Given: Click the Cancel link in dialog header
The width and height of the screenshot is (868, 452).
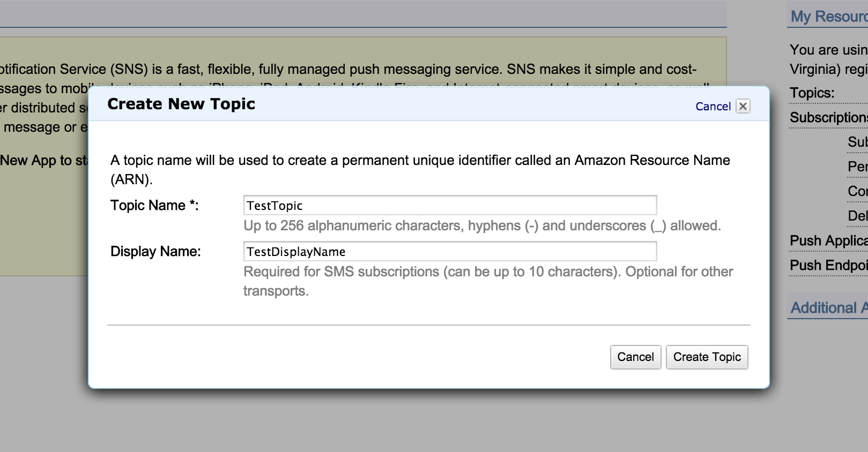Looking at the screenshot, I should (x=713, y=107).
